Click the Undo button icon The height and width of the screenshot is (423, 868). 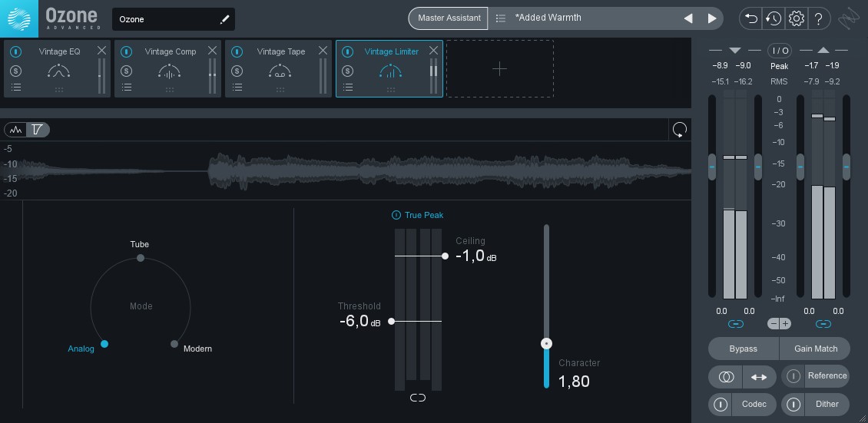click(x=750, y=18)
